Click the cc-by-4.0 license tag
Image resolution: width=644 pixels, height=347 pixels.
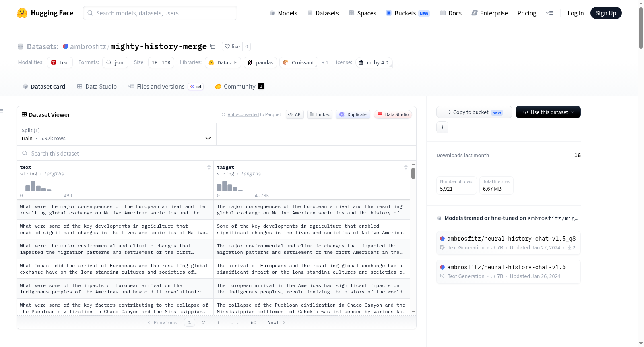click(x=374, y=62)
